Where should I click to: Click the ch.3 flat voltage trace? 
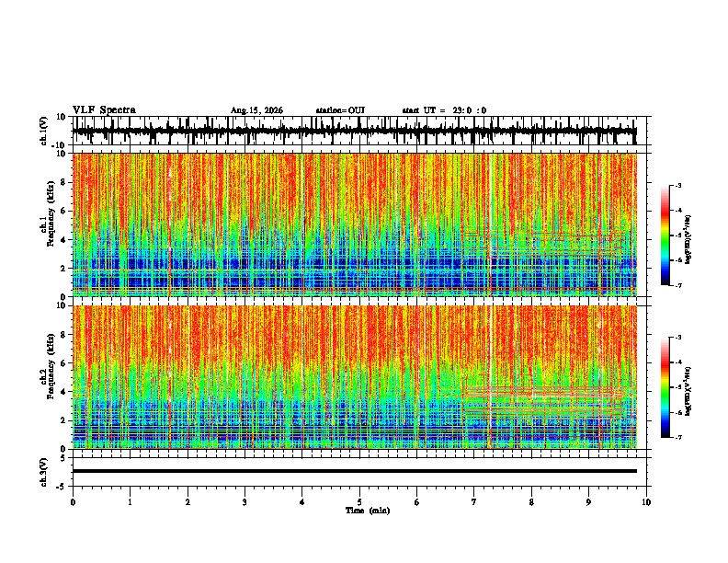point(354,471)
